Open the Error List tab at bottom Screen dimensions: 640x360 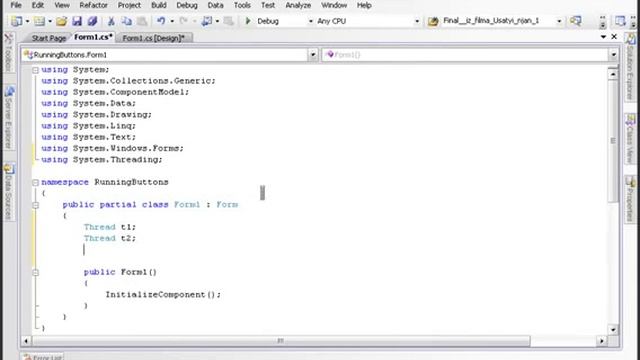42,357
